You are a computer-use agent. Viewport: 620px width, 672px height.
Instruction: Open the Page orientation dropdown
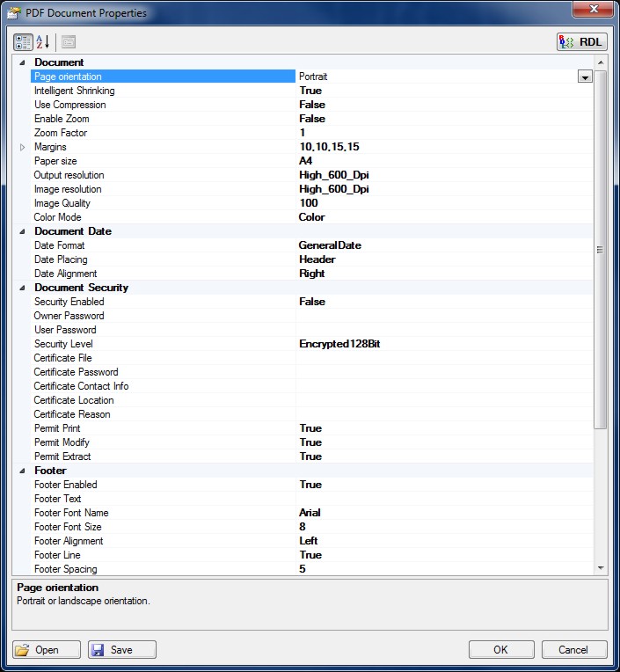[x=584, y=77]
